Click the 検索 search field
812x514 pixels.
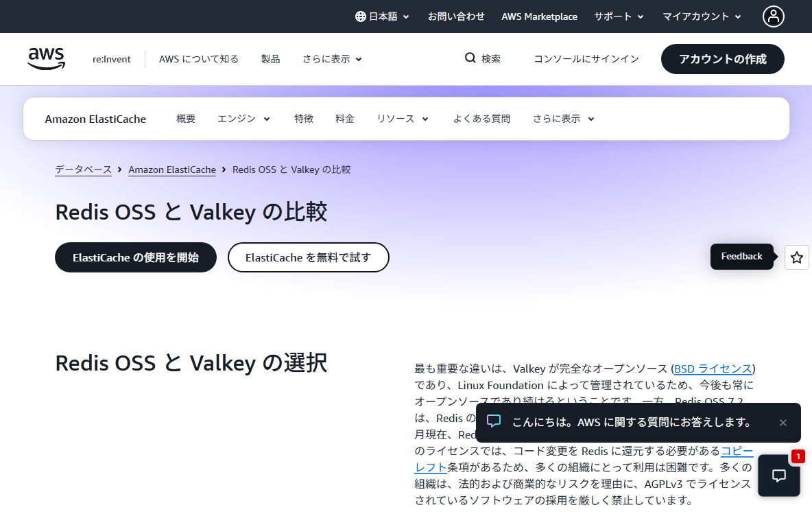483,58
